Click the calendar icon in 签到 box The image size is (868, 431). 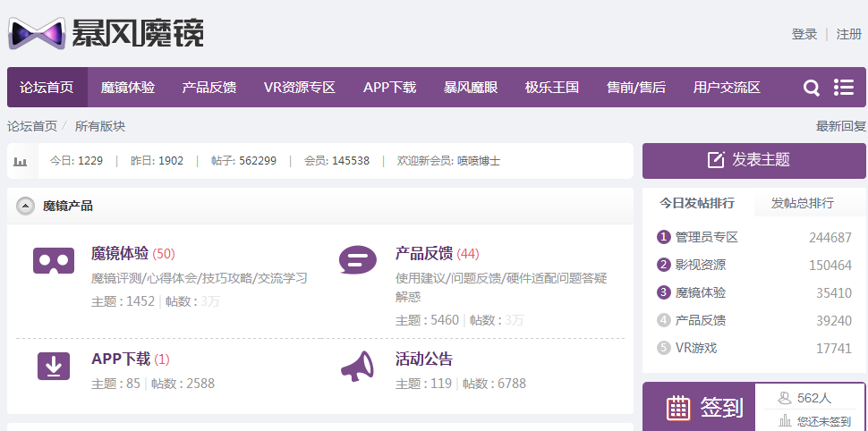tap(677, 409)
